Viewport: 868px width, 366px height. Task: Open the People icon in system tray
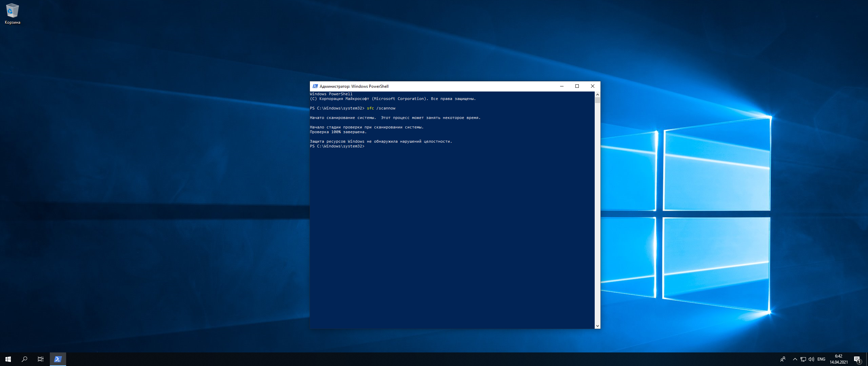(x=783, y=359)
